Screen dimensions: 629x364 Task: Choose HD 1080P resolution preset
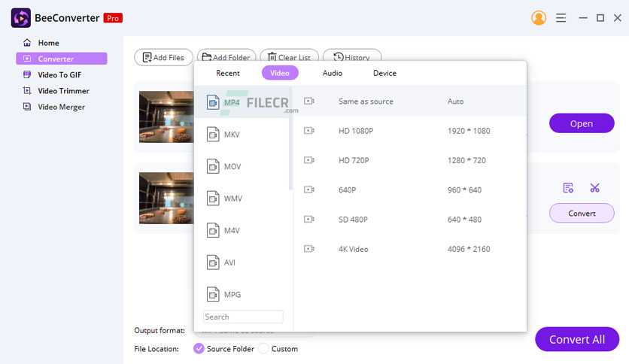click(x=409, y=131)
